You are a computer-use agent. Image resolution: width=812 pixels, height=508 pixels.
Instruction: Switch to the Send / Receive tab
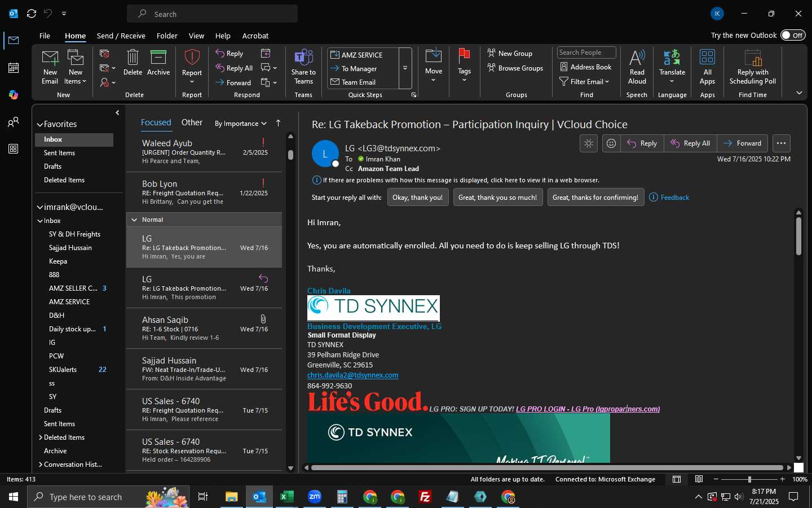[121, 36]
